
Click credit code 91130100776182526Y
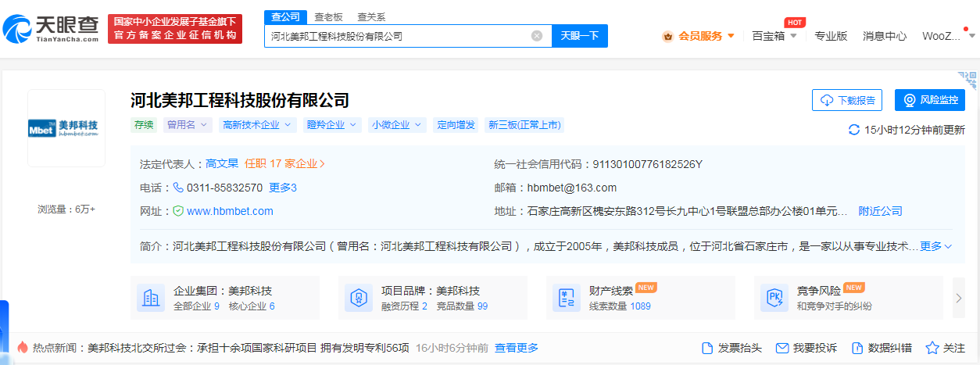coord(648,164)
